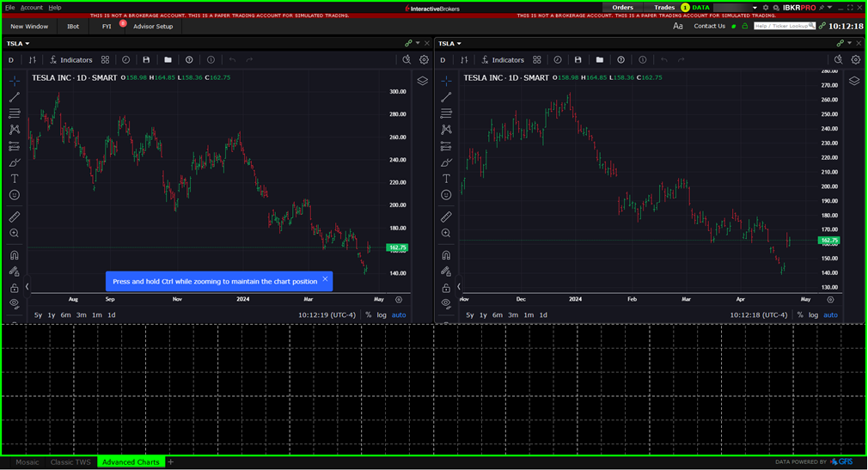
Task: Toggle log scale in right TSLA chart
Action: coord(813,315)
